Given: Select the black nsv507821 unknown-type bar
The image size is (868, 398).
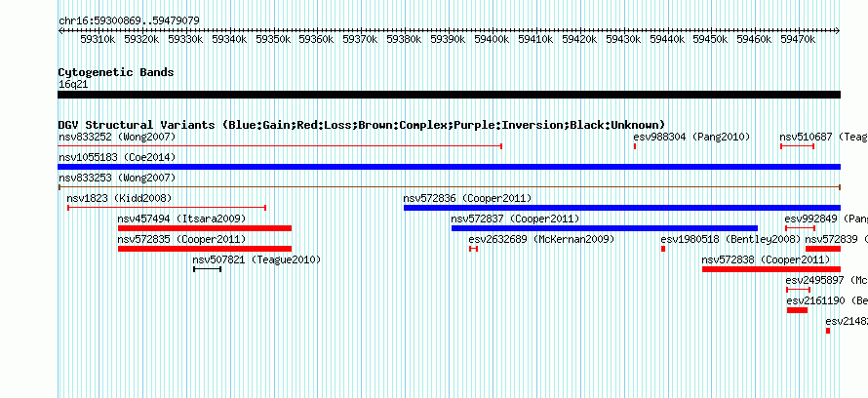Looking at the screenshot, I should point(208,269).
